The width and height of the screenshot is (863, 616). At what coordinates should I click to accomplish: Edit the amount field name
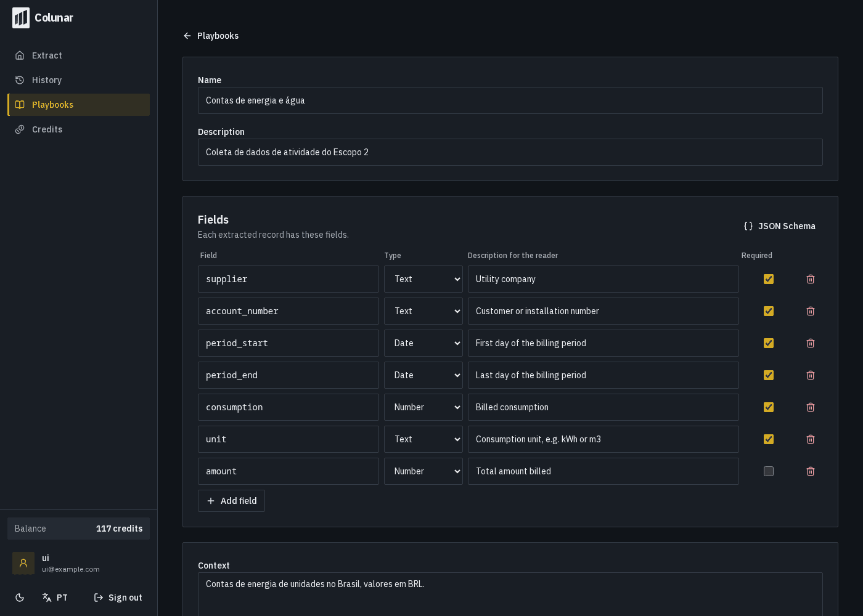point(288,471)
